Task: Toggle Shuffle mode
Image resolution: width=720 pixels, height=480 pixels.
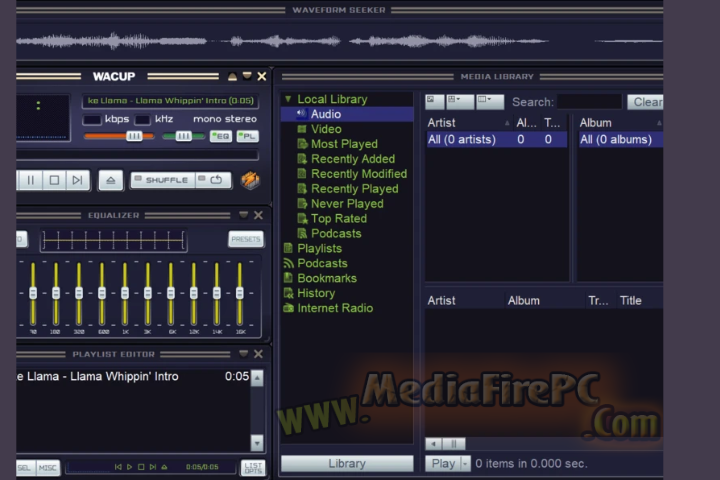Action: [163, 180]
